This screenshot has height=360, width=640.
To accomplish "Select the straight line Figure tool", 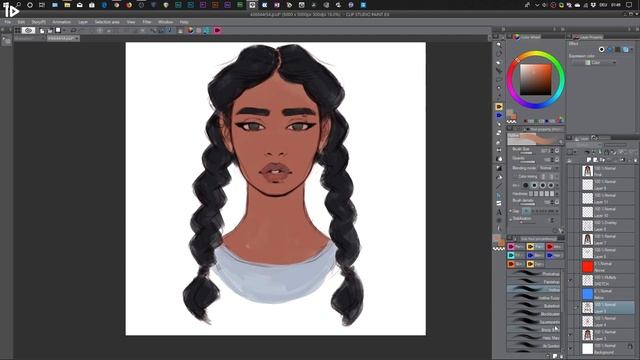I will tap(499, 186).
